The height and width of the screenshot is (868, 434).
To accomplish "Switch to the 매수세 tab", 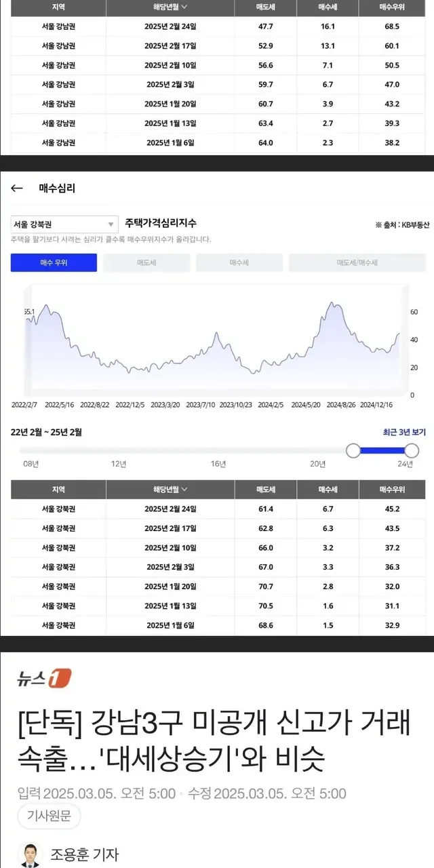I will pos(239,262).
